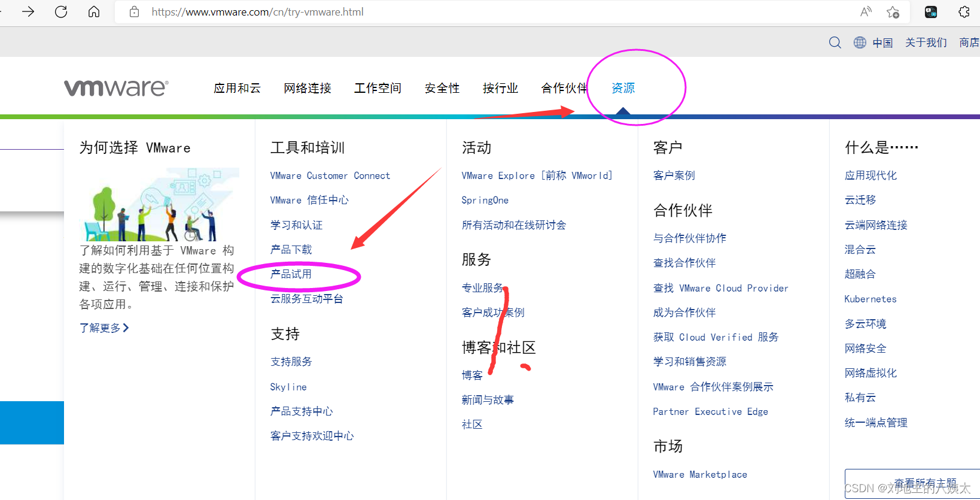View site information lock icon
The width and height of the screenshot is (980, 500).
point(135,11)
